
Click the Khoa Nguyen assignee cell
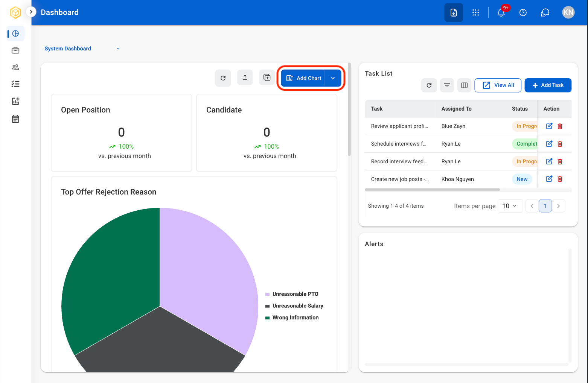coord(458,179)
